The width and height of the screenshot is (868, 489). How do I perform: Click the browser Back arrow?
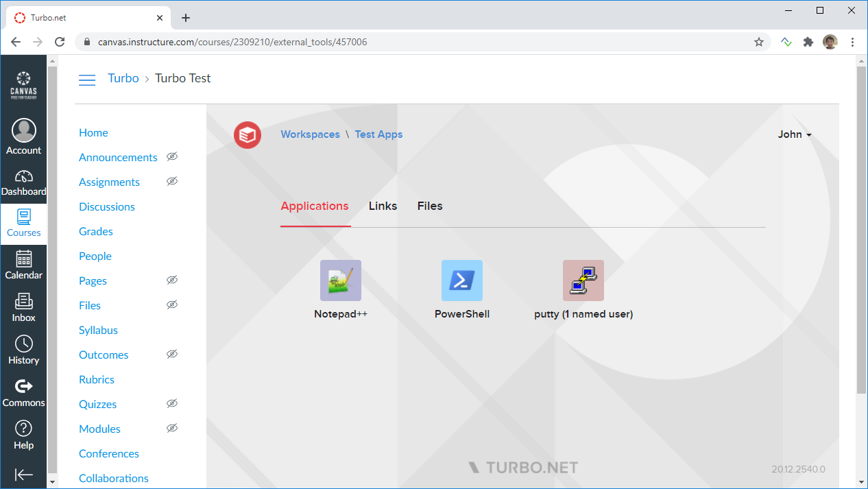[x=16, y=42]
